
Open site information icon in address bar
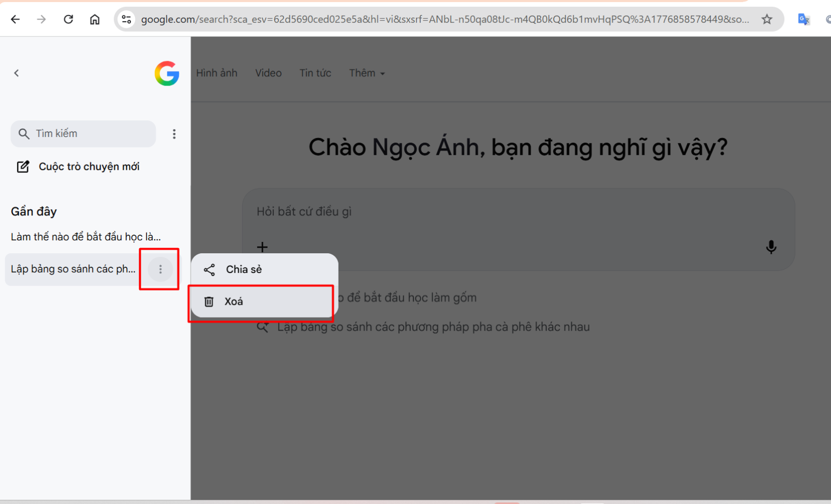126,19
